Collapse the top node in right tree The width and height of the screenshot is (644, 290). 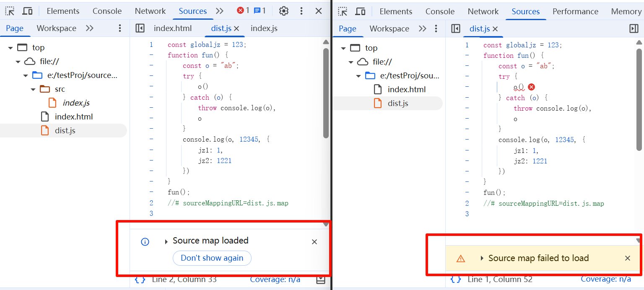343,48
